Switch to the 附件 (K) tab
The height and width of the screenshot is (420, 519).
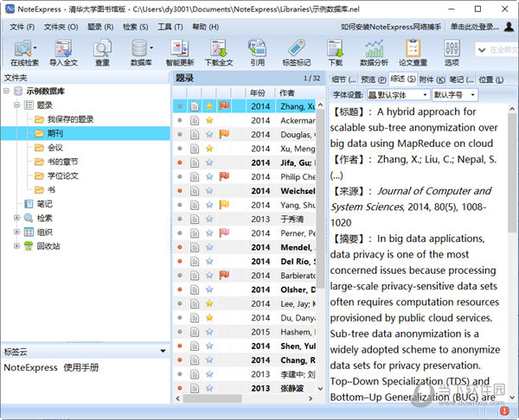tap(432, 80)
